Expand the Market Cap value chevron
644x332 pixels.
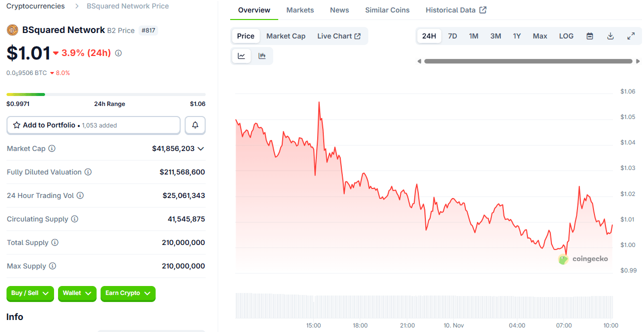point(201,148)
